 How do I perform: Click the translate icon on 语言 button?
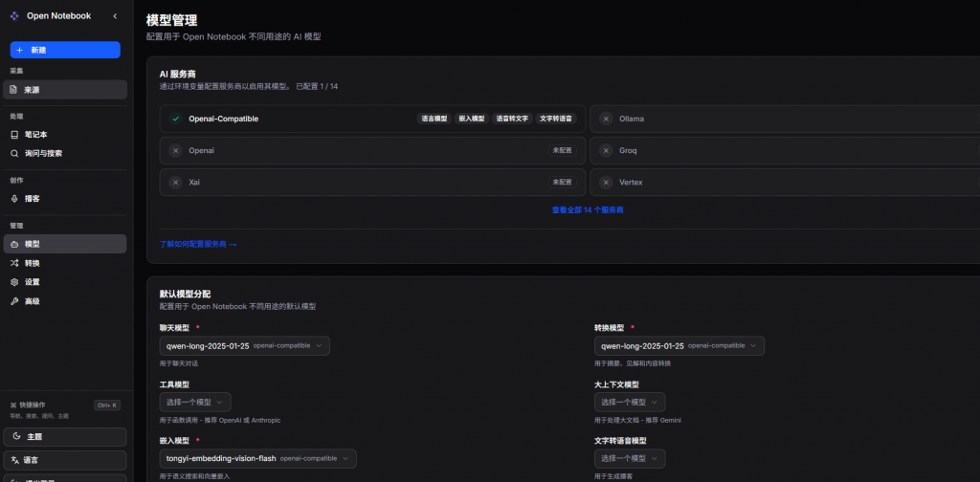17,460
